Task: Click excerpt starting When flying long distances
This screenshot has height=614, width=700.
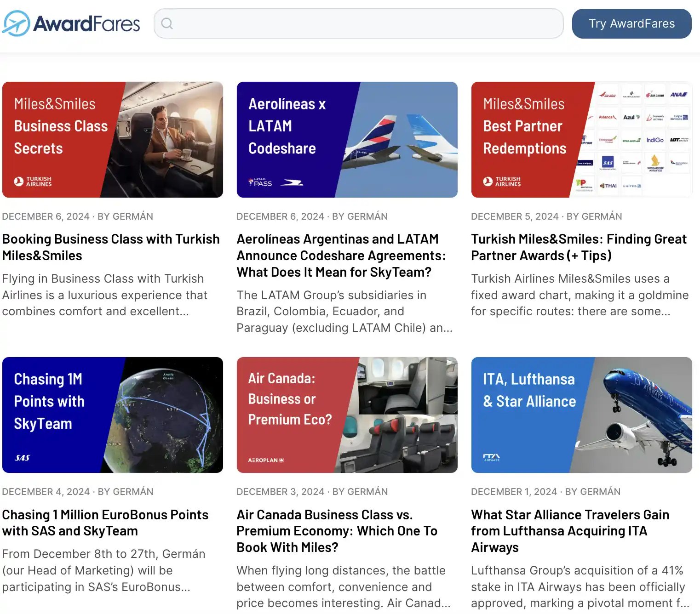Action: [x=344, y=587]
